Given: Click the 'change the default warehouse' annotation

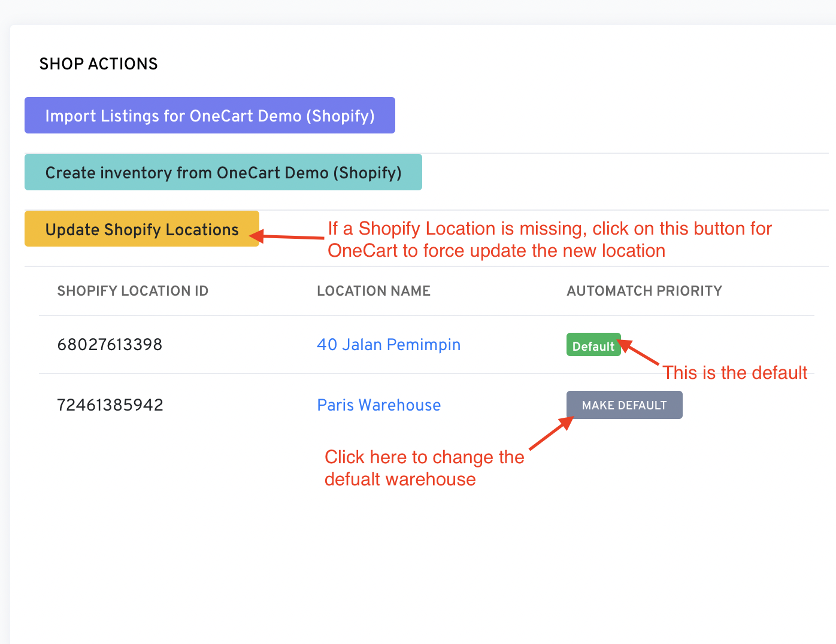Looking at the screenshot, I should (x=424, y=468).
